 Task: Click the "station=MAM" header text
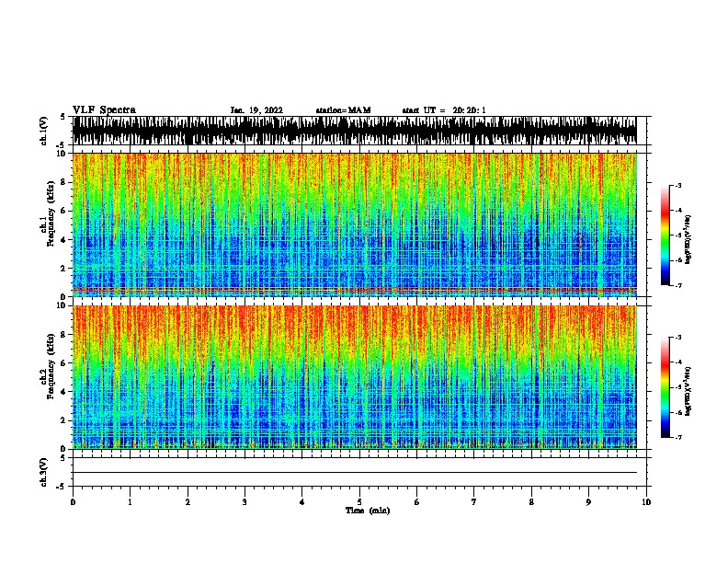click(x=343, y=110)
